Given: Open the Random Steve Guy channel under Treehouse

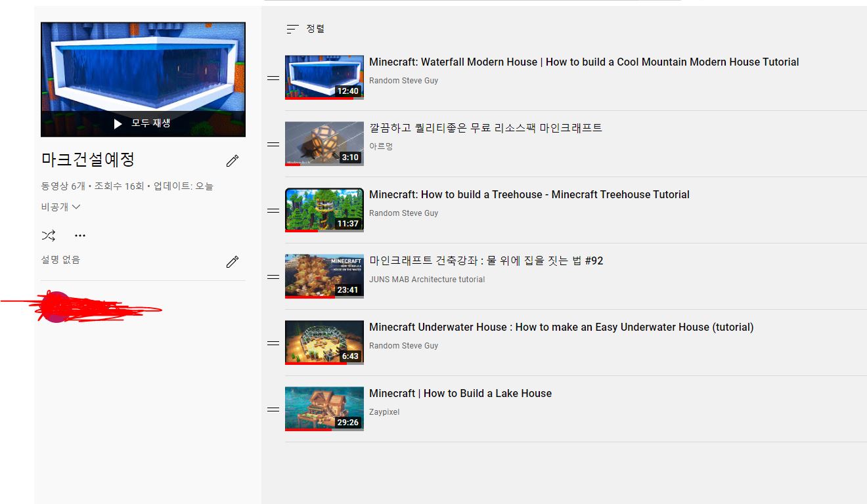Looking at the screenshot, I should click(403, 213).
